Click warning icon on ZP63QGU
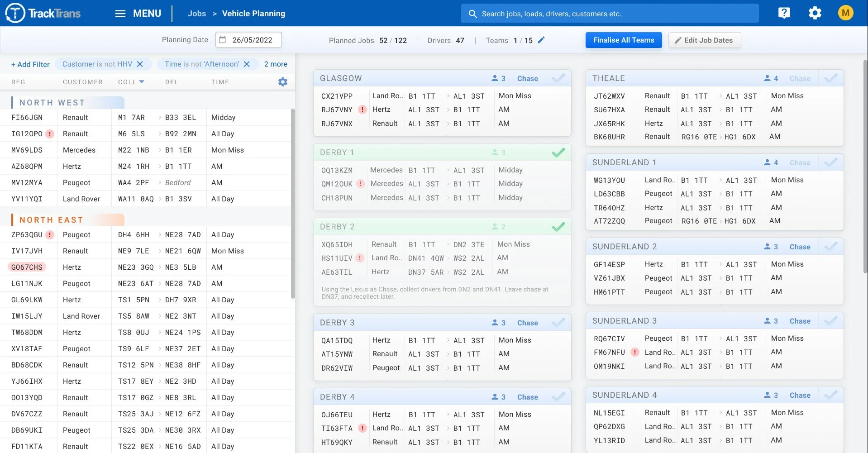 50,235
